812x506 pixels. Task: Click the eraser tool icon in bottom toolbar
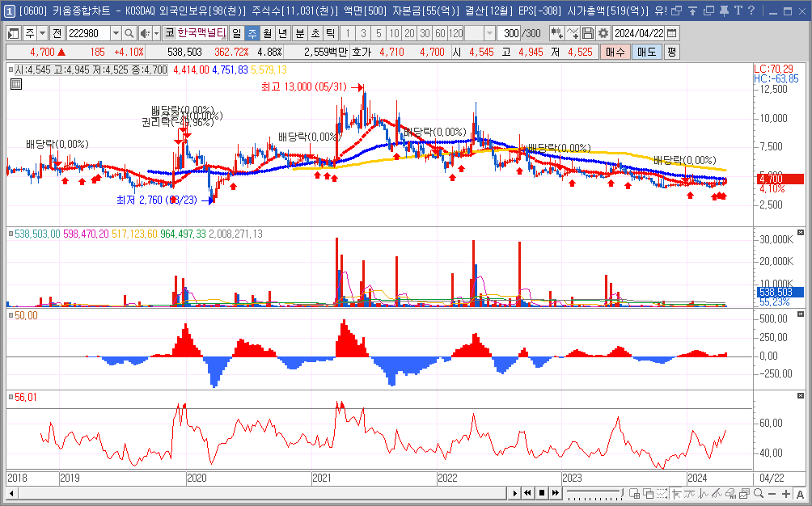tap(730, 493)
